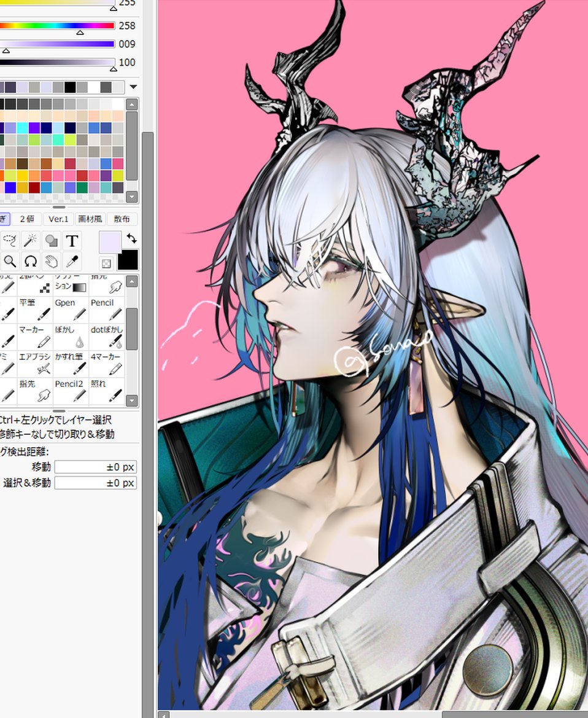Click brush list scroll up arrow
The width and height of the screenshot is (588, 718).
point(132,281)
